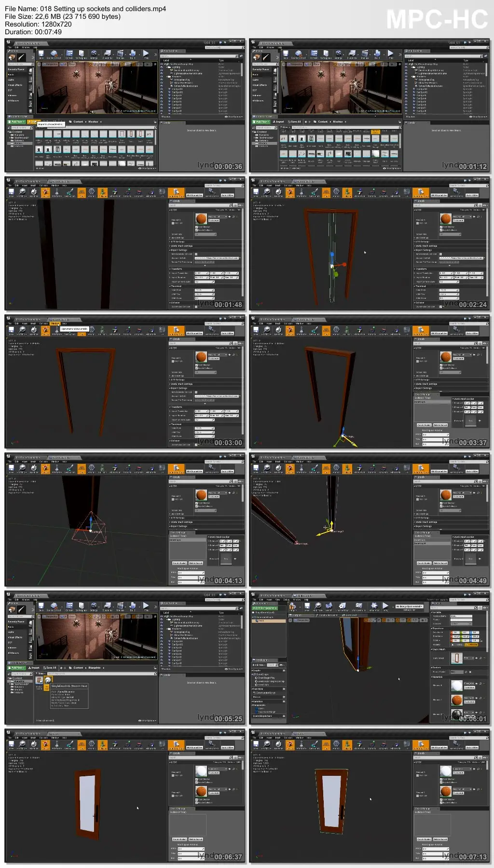
Task: Toggle Sockets toolbar icon in 00:03:37 thumbnail
Action: pyautogui.click(x=290, y=330)
